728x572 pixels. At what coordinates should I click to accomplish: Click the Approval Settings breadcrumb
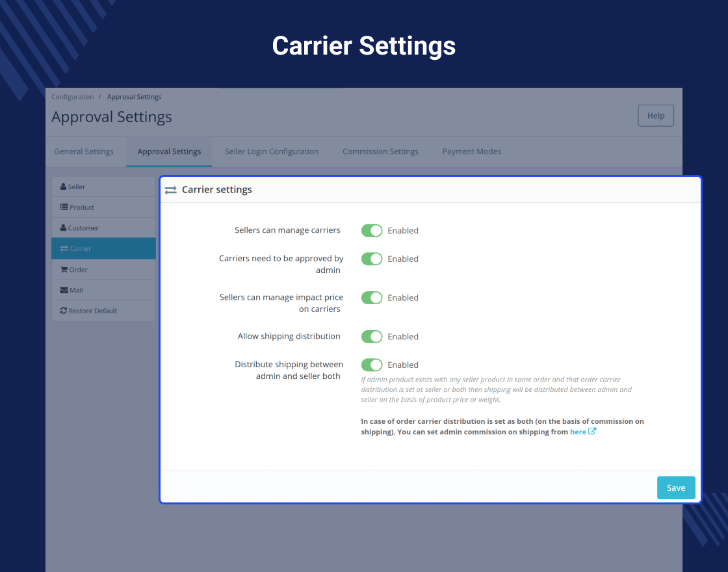pyautogui.click(x=134, y=97)
